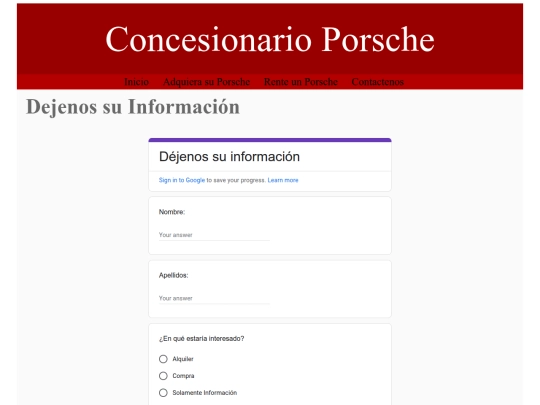Open the Inicio navigation link
Screen dimensions: 540x405
coord(136,82)
